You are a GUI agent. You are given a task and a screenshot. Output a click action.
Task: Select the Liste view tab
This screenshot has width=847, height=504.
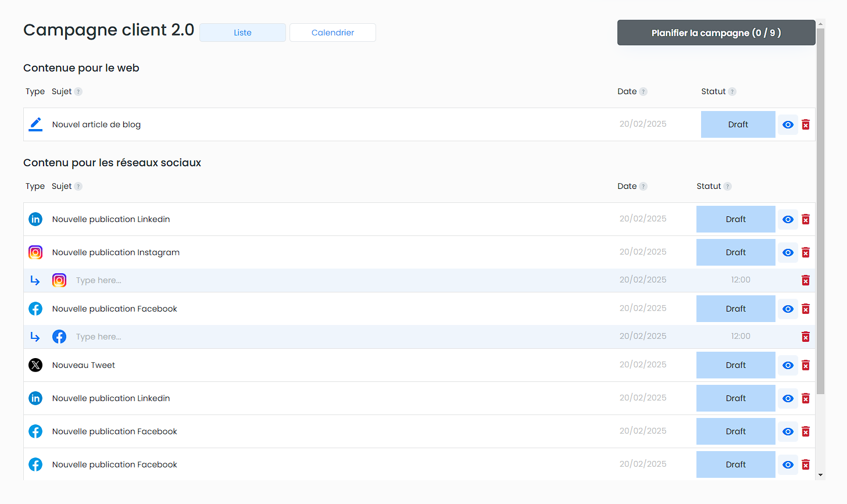pyautogui.click(x=242, y=33)
